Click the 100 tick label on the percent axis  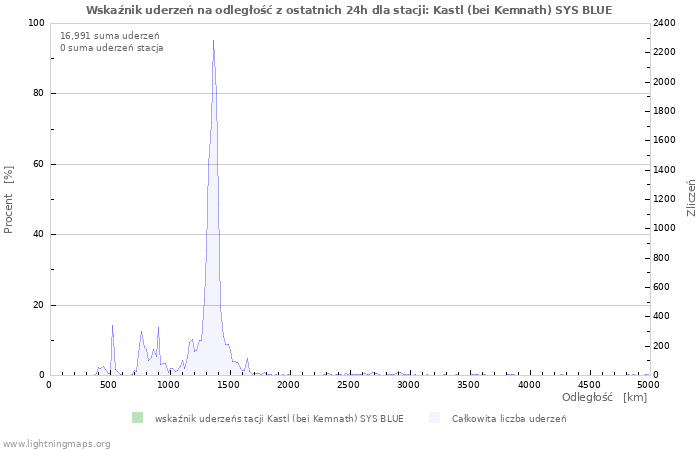(x=35, y=23)
